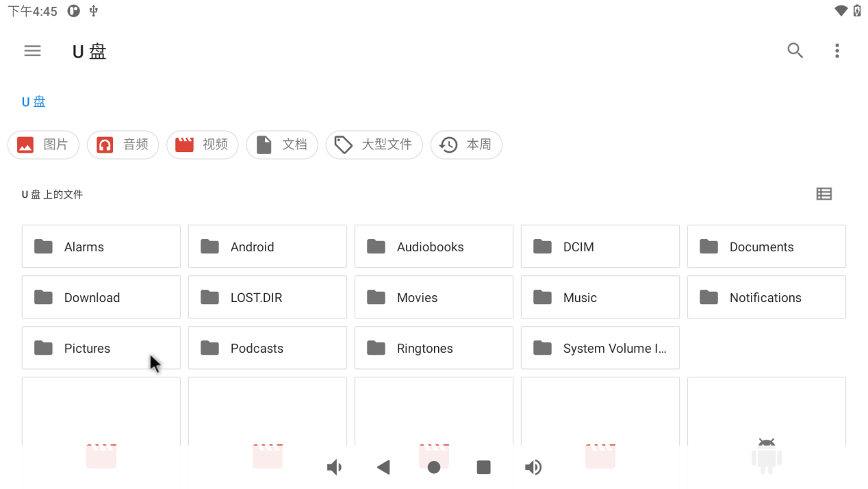Open the LOST.DIR folder
Viewport: 868px width, 489px height.
(267, 297)
